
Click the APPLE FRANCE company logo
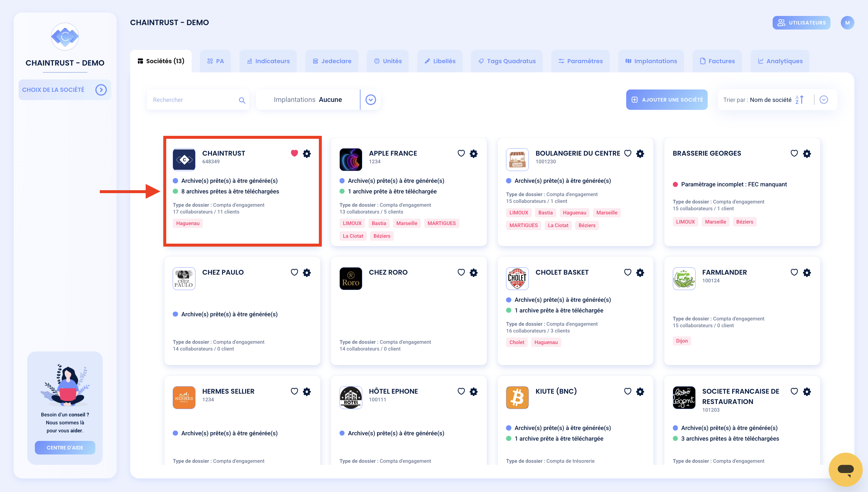pos(350,159)
